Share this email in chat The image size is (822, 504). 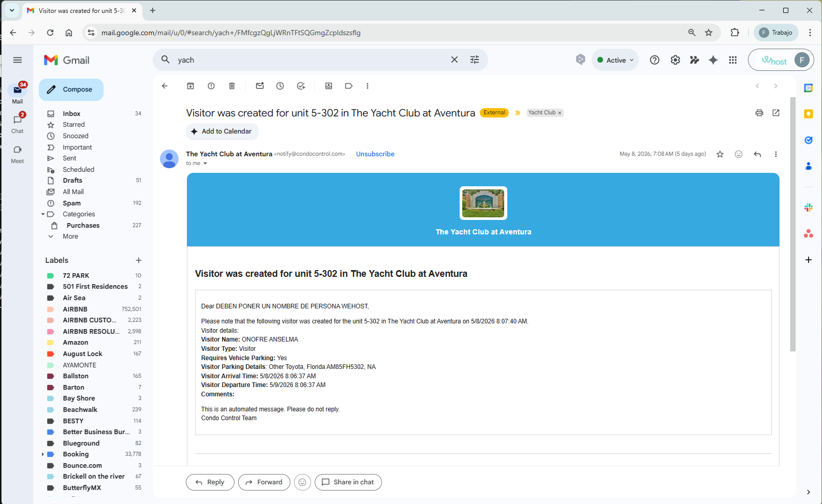pyautogui.click(x=348, y=482)
